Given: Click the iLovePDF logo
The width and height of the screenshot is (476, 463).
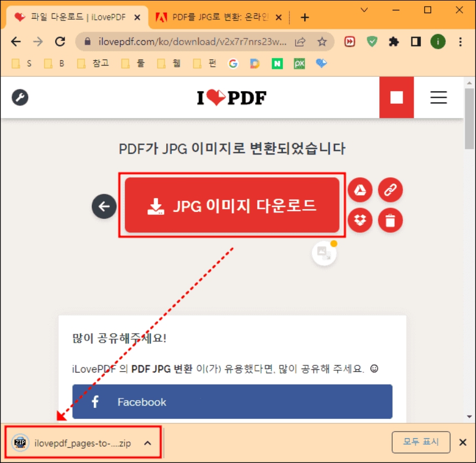Looking at the screenshot, I should coord(231,98).
